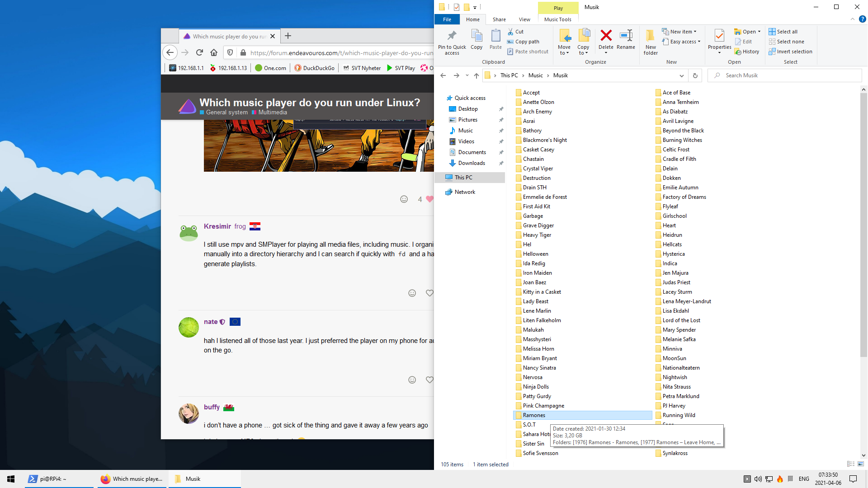This screenshot has width=868, height=488.
Task: Add emoji reaction to nate's post
Action: pos(412,380)
